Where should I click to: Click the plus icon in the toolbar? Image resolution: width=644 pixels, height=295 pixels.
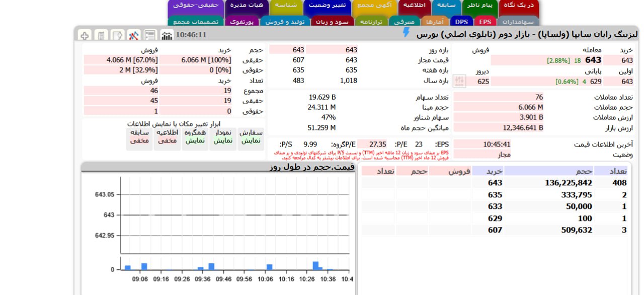coord(85,35)
